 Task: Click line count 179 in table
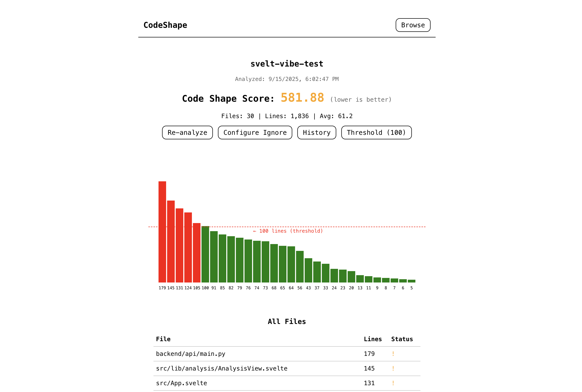(x=369, y=354)
